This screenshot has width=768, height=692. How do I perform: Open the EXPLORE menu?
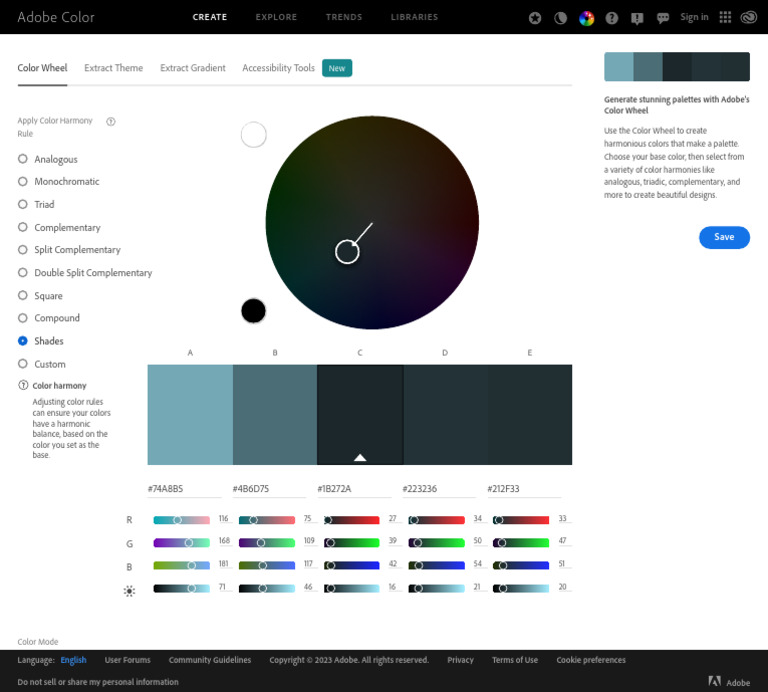(x=276, y=17)
